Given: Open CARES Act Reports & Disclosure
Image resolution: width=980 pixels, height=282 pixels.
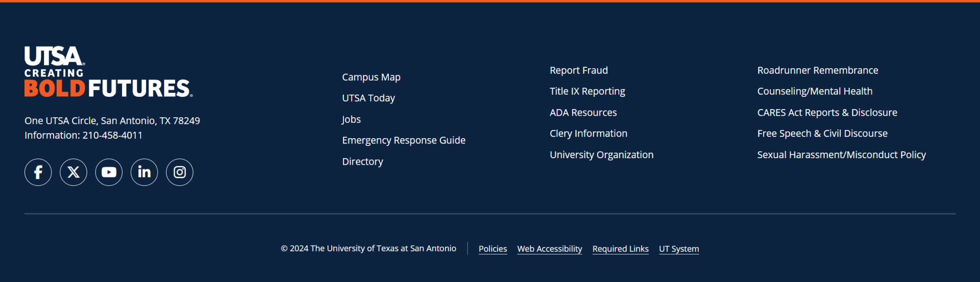Looking at the screenshot, I should click(827, 112).
